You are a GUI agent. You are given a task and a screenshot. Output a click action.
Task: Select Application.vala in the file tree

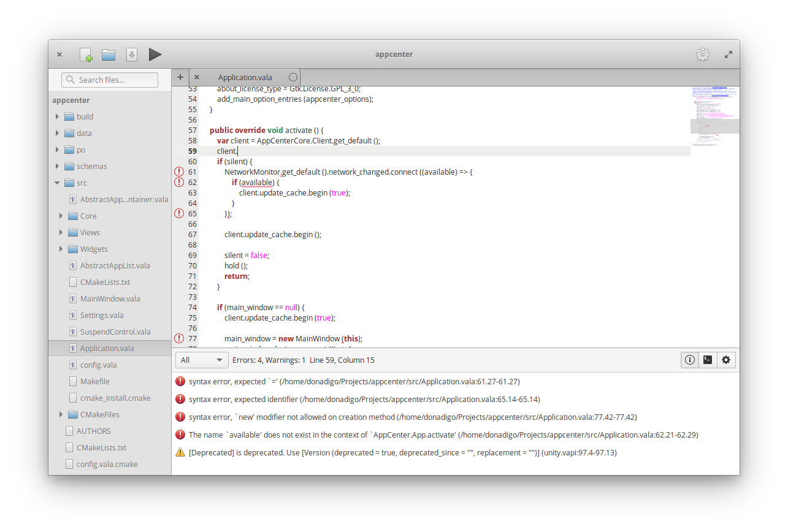tap(110, 348)
